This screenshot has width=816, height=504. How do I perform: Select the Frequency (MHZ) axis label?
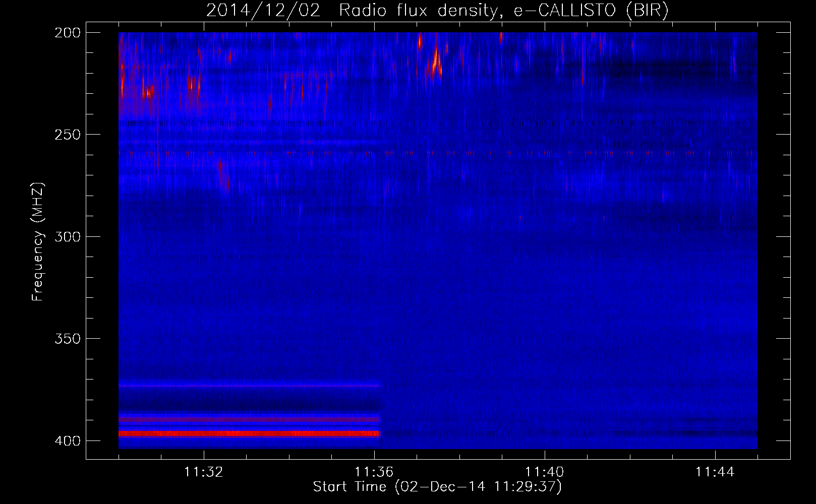click(x=38, y=242)
